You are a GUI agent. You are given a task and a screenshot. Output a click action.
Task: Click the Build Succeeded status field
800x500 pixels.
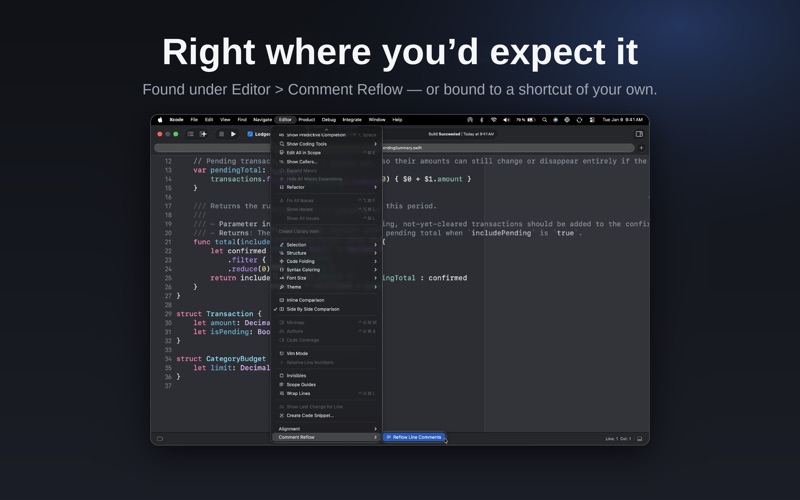(x=461, y=134)
